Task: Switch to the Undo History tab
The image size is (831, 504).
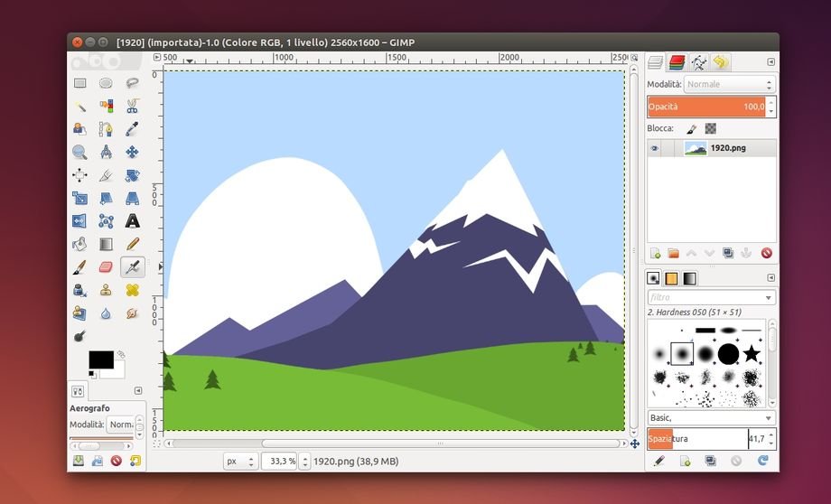Action: pos(720,62)
